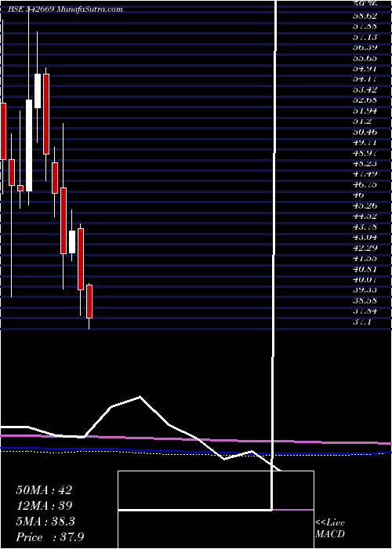Click the 37.1 price axis label
Image resolution: width=392 pixels, height=549 pixels.
pos(362,322)
